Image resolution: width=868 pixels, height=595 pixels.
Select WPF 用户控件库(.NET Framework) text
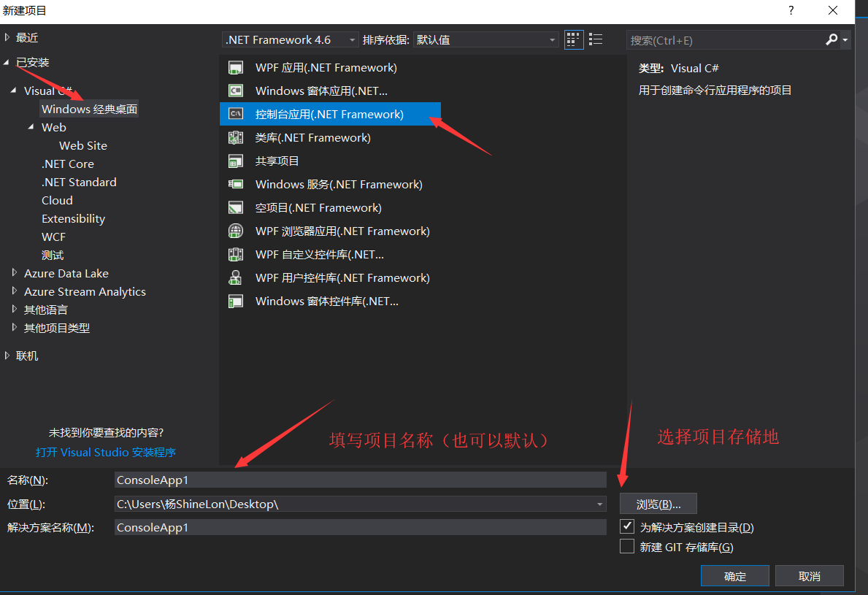point(342,278)
